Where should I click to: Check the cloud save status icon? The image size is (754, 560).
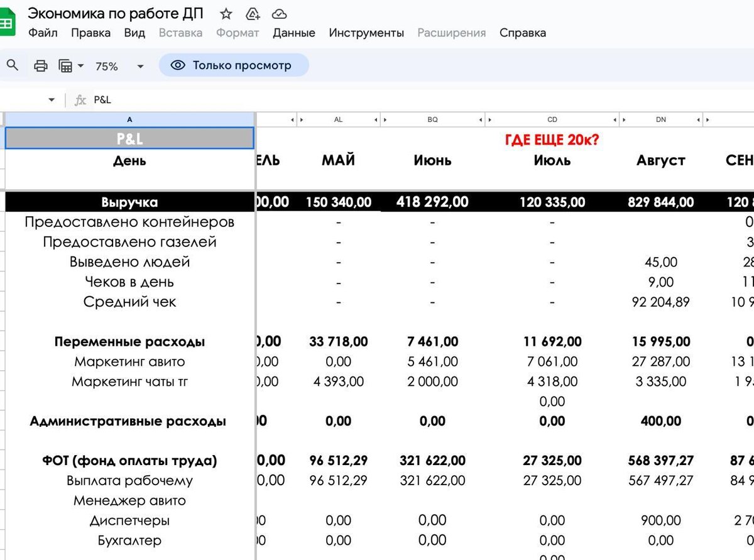(280, 13)
